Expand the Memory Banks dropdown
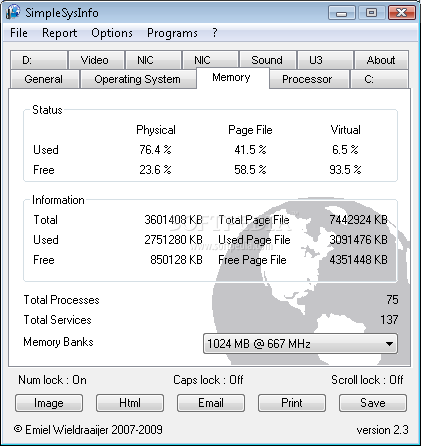 pos(300,343)
